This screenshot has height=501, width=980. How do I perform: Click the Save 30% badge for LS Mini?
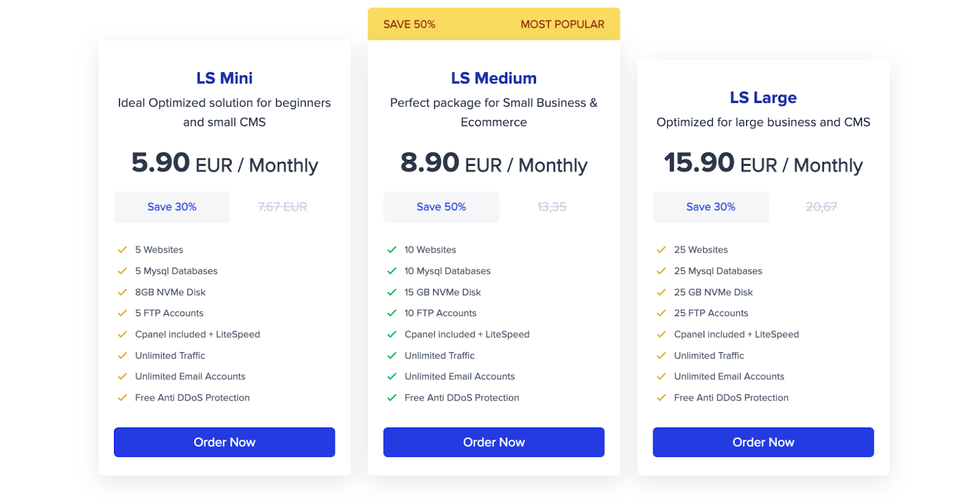click(172, 207)
